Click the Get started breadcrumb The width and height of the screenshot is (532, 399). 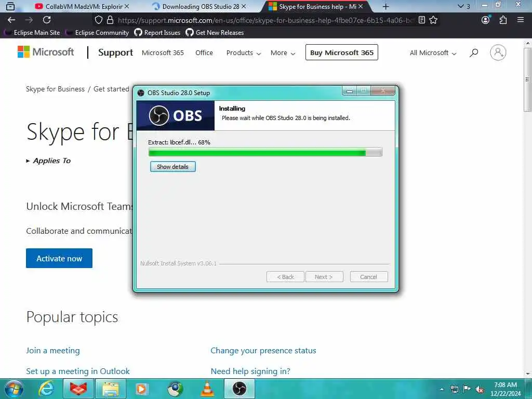111,89
